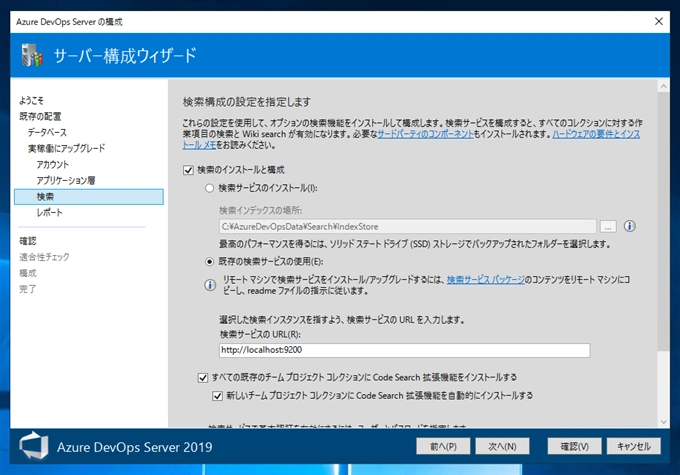Click the 構成 step in the sidebar
The width and height of the screenshot is (680, 475).
coord(27,273)
